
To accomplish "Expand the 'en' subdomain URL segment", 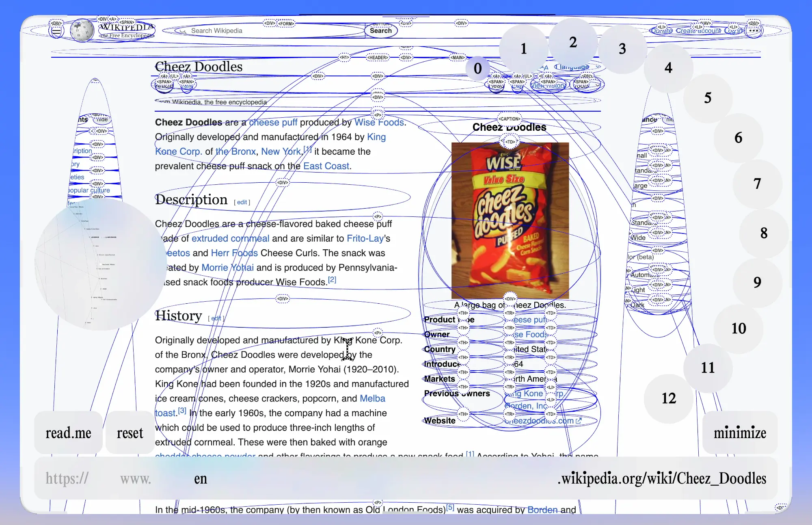I will coord(201,479).
